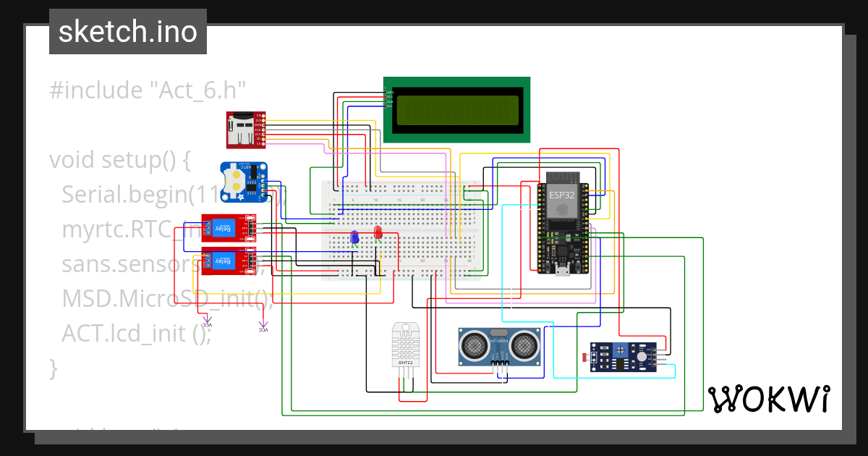The height and width of the screenshot is (456, 868).
Task: Select the HC-SR04 ultrasonic sensor
Action: coord(498,346)
